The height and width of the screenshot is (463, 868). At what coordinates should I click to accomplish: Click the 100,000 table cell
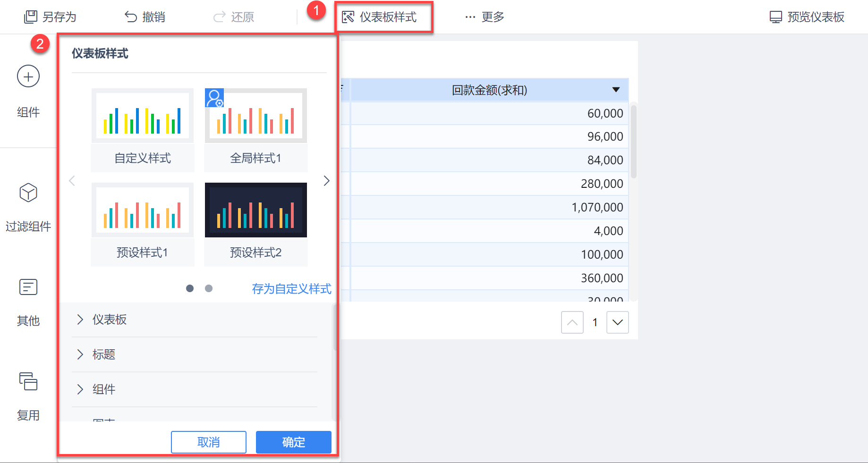pyautogui.click(x=490, y=255)
